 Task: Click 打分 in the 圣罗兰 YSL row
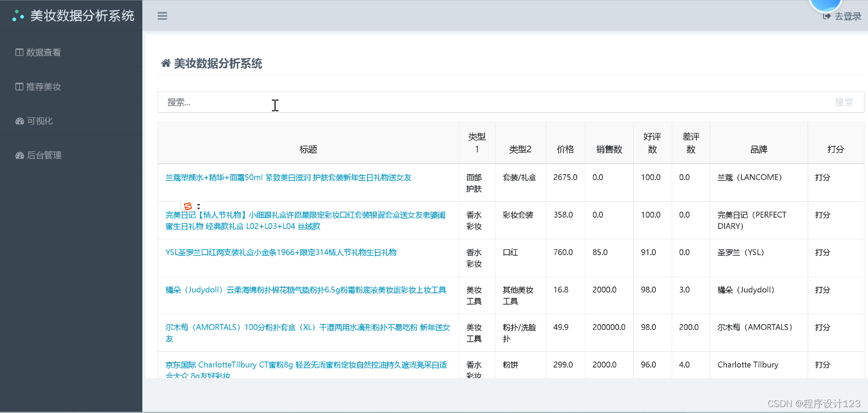pyautogui.click(x=822, y=253)
